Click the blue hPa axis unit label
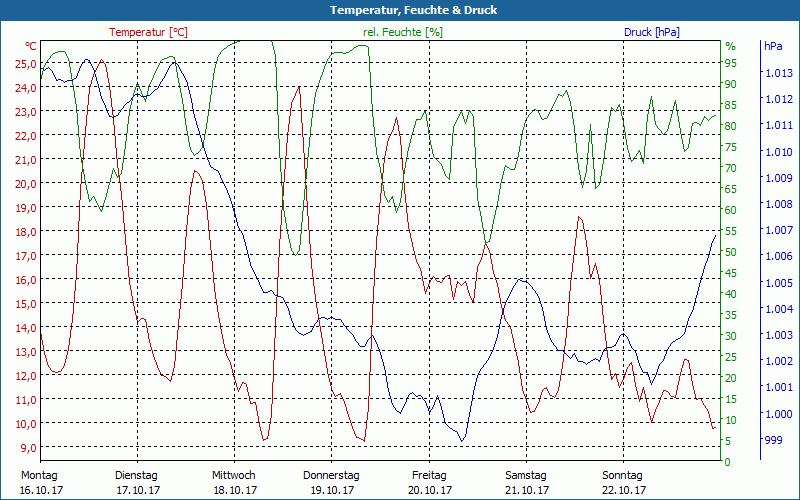Viewport: 800px width, 500px height. (773, 46)
